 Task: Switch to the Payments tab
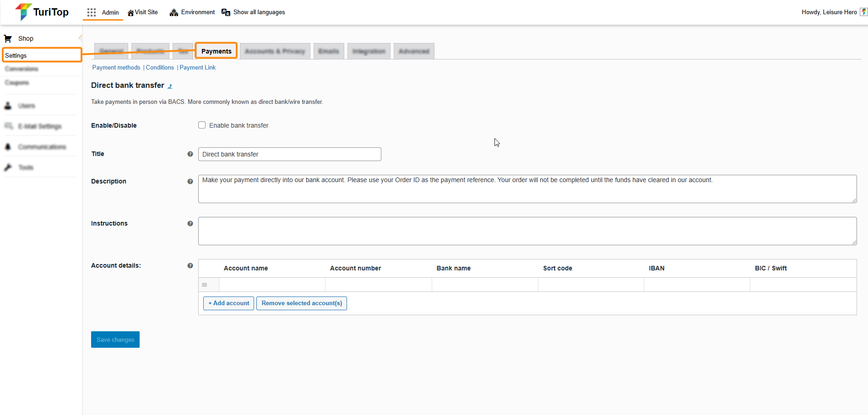coord(216,51)
